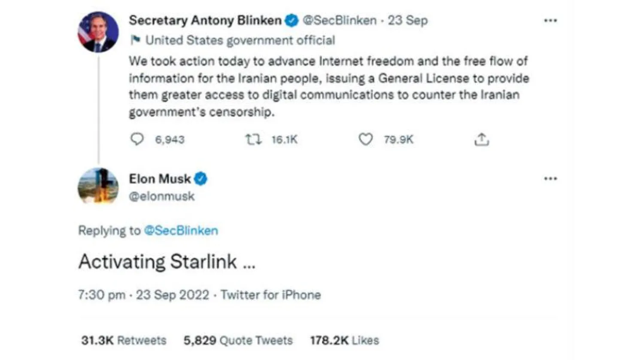
Task: Click the reply icon on Blinken's tweet
Action: tap(137, 139)
